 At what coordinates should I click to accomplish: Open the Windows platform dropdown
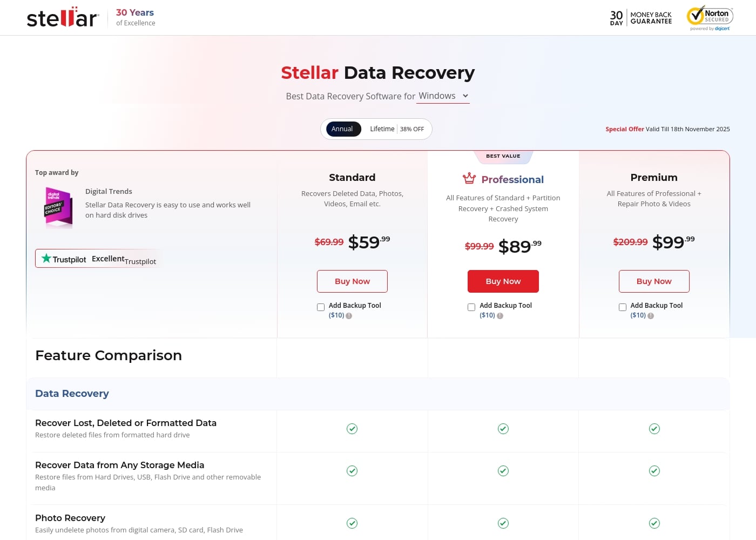pos(443,96)
